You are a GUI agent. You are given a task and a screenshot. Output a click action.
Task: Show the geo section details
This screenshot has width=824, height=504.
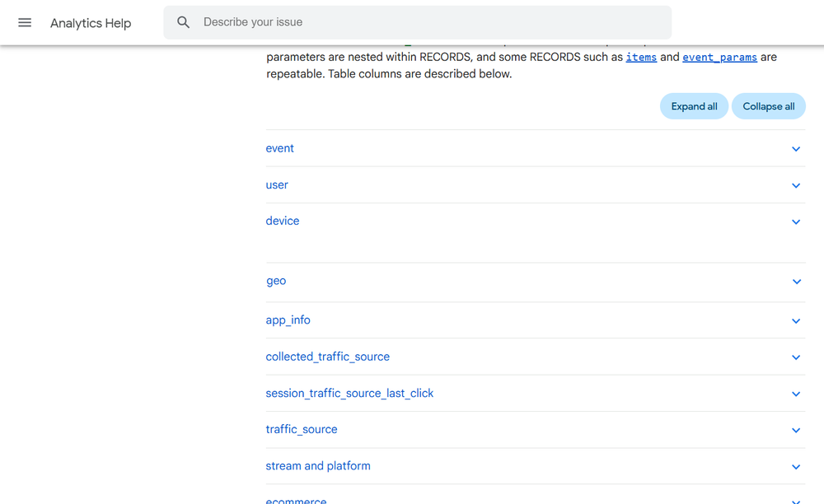coord(276,281)
